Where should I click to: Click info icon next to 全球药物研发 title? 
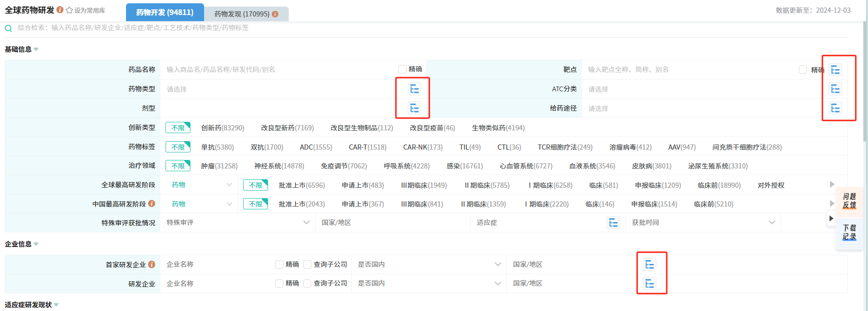tap(60, 10)
